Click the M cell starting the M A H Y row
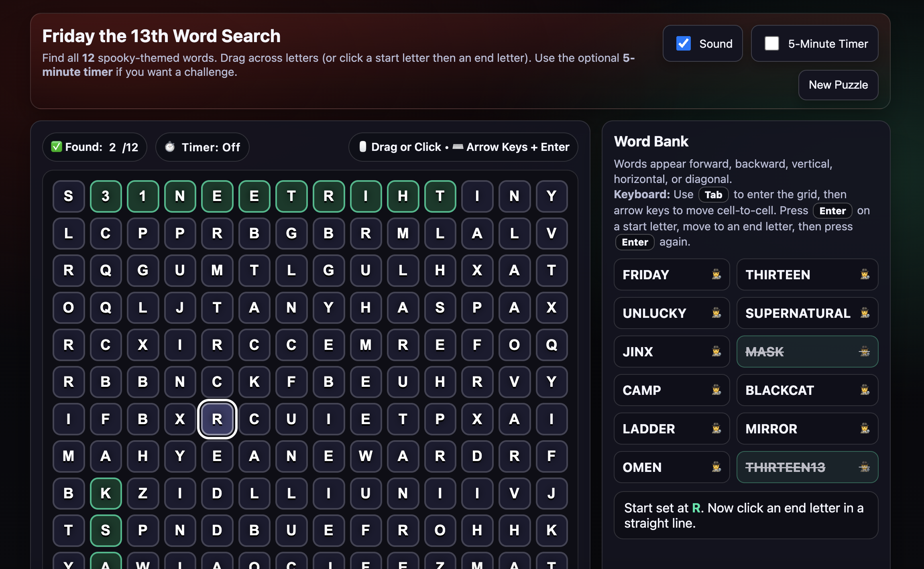Screen dimensions: 924x569 click(x=69, y=456)
